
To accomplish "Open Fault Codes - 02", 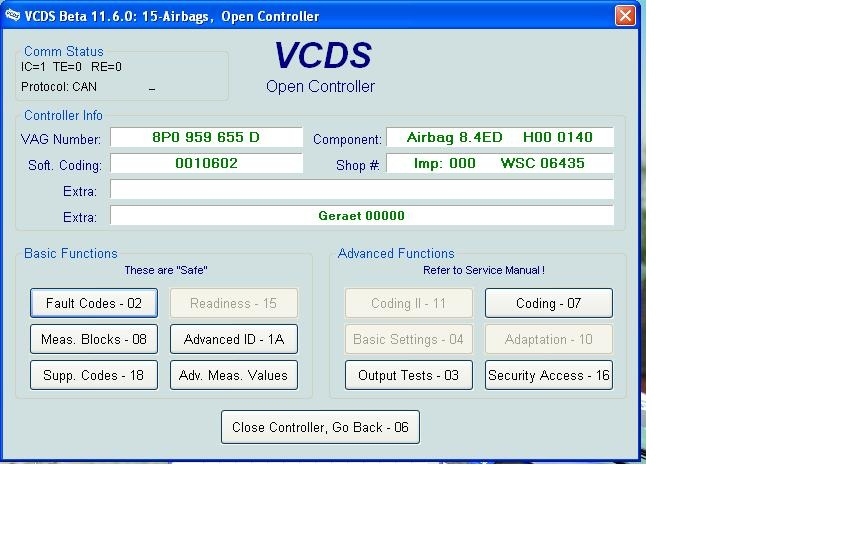I will (x=94, y=303).
